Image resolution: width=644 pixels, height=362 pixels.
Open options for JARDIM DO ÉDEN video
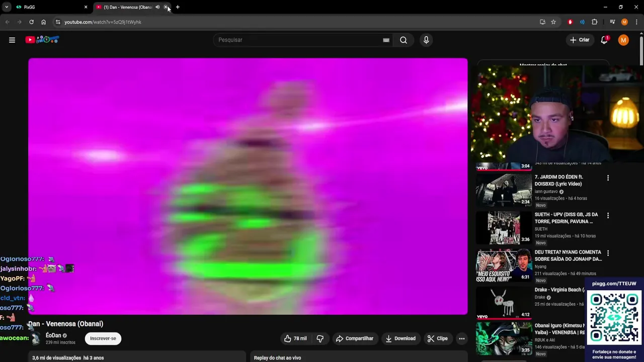click(x=608, y=178)
